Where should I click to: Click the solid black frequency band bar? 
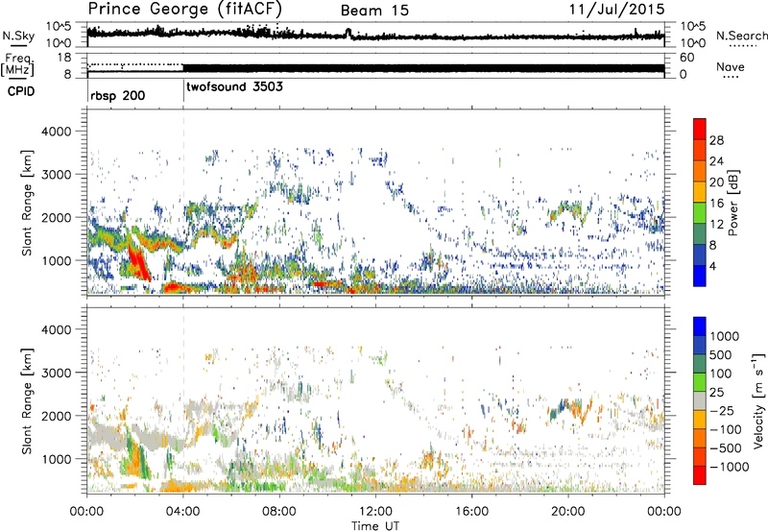[x=423, y=68]
